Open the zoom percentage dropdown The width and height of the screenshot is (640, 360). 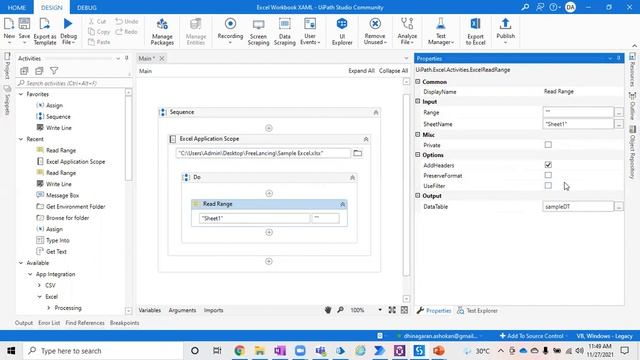coord(380,310)
